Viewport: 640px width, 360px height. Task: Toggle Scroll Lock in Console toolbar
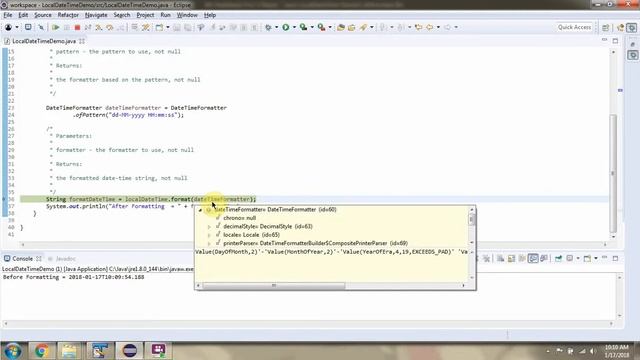pos(511,258)
